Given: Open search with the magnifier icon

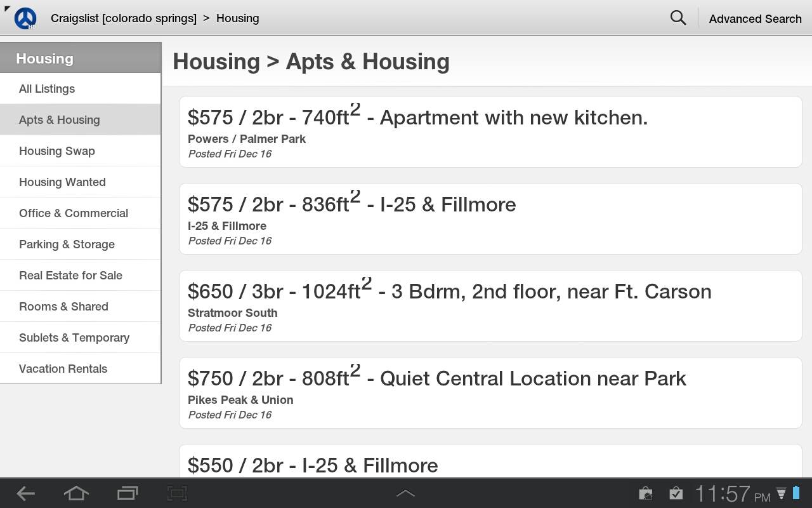Looking at the screenshot, I should click(x=678, y=18).
